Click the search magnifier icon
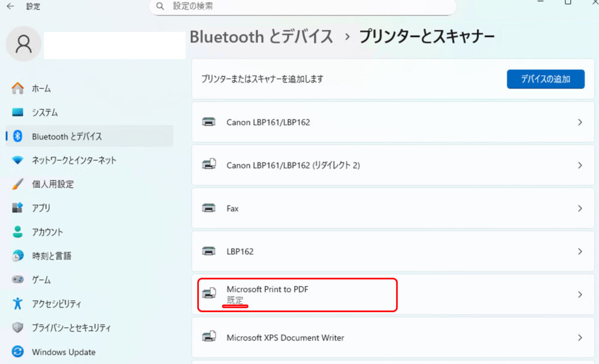Image resolution: width=599 pixels, height=364 pixels. [160, 6]
